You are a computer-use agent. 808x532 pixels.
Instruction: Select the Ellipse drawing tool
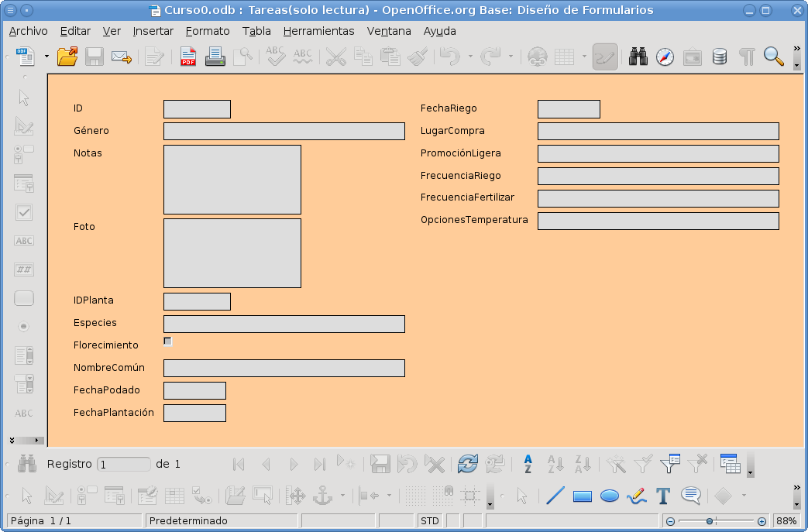click(610, 496)
